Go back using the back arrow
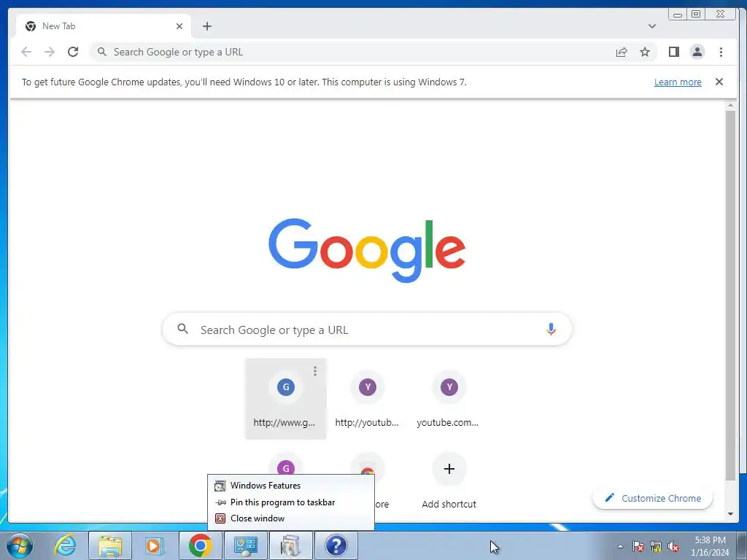 (26, 52)
